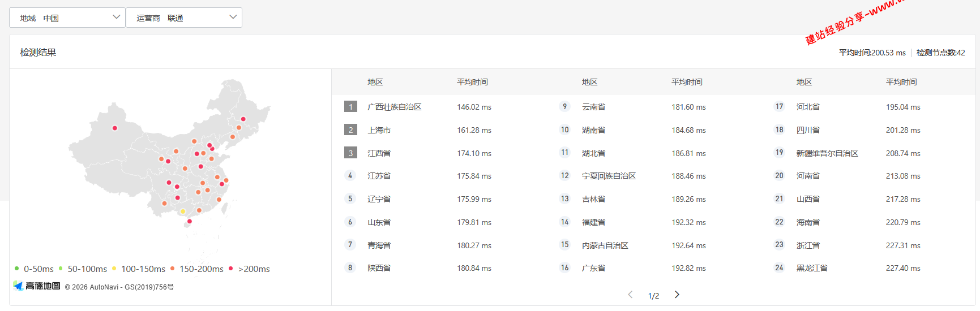Go to next results page arrow
This screenshot has height=311, width=980.
677,295
